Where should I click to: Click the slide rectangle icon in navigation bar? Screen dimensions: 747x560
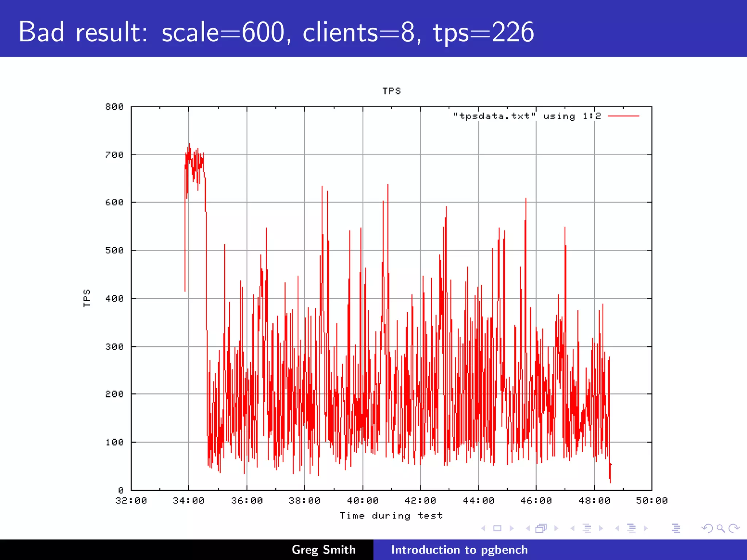pyautogui.click(x=497, y=528)
